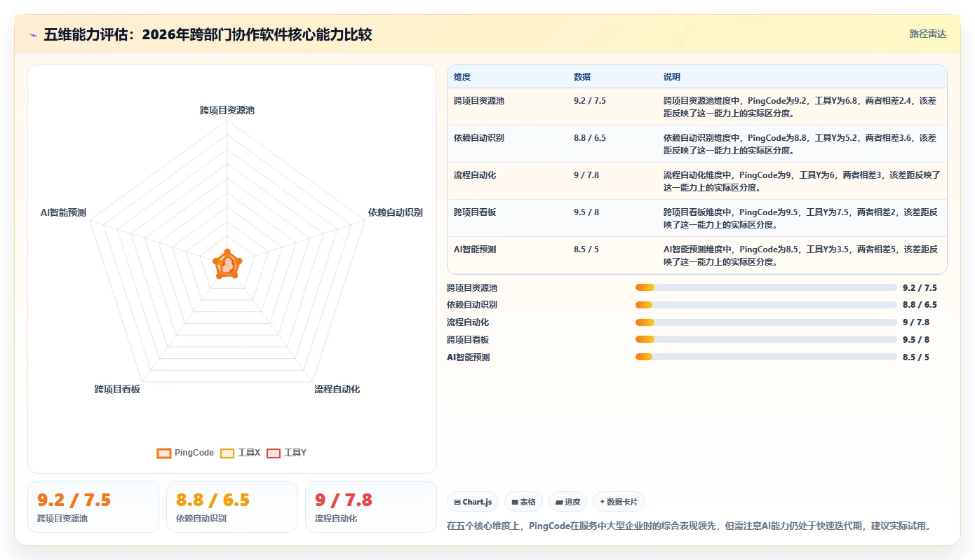Select the 表格 chip
The image size is (975, 560).
[523, 502]
